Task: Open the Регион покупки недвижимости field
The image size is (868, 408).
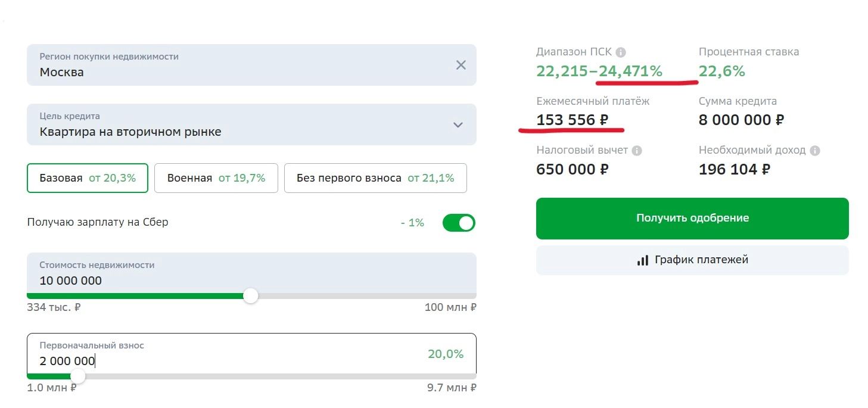Action: coord(238,65)
